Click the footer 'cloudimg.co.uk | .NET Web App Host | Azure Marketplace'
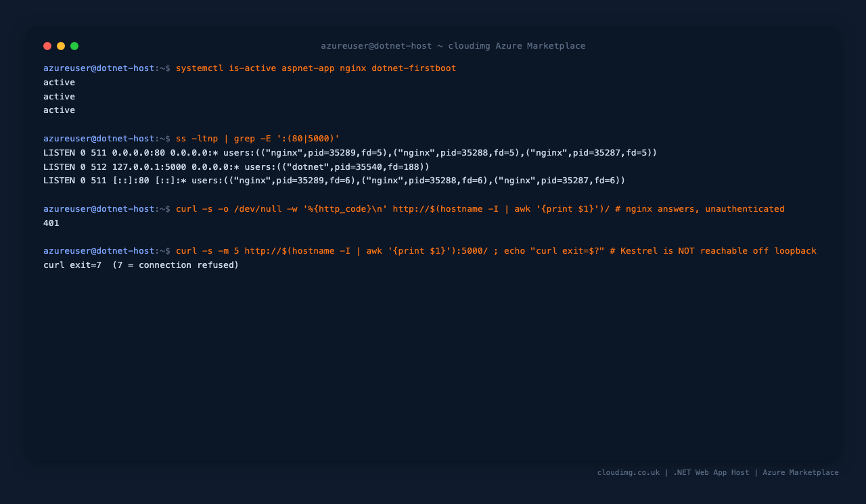 718,473
